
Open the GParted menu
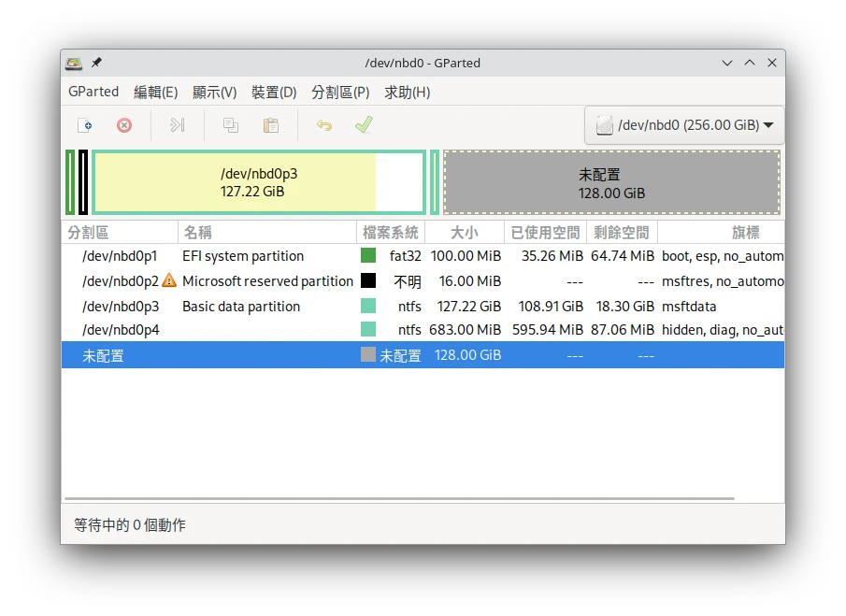[x=93, y=92]
